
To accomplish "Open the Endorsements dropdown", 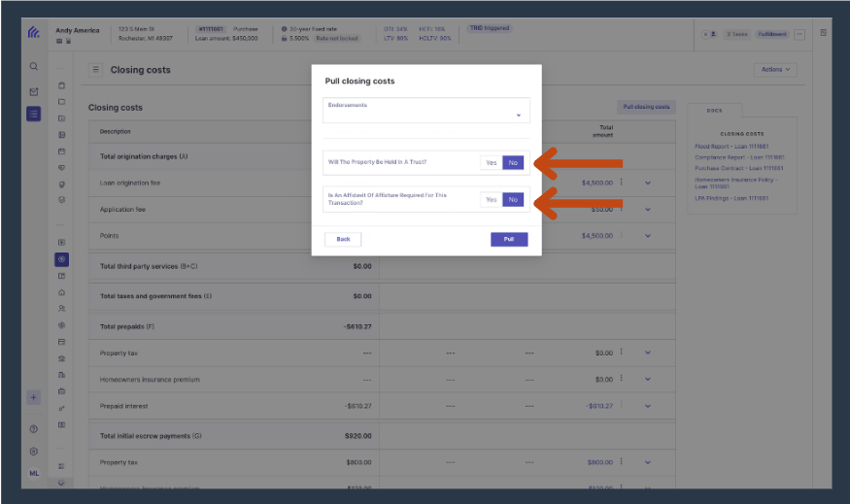I will [x=426, y=110].
